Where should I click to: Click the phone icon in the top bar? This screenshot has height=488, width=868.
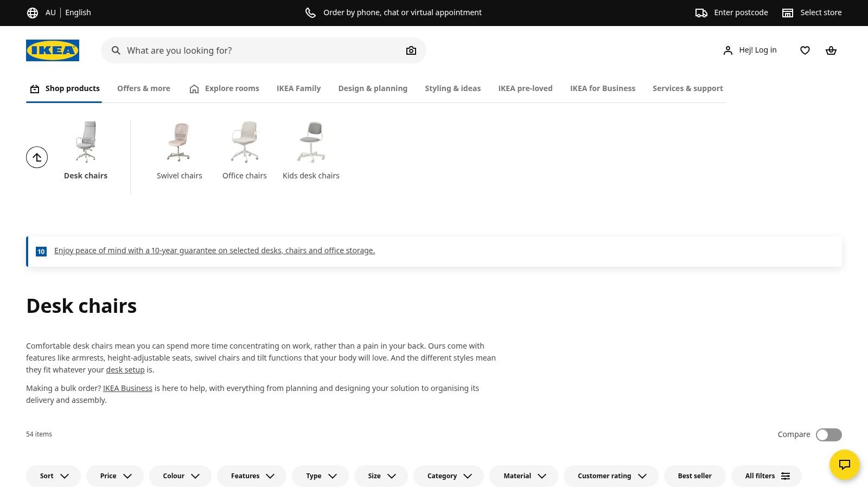point(310,12)
